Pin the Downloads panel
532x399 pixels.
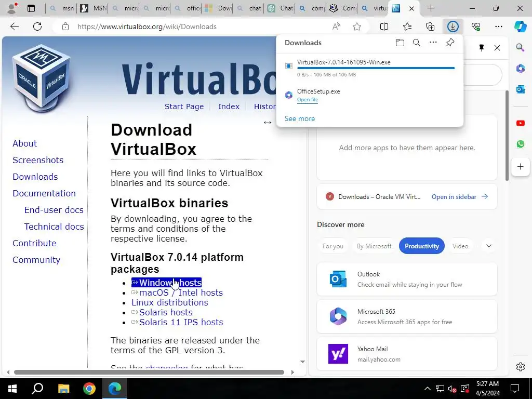[x=450, y=43]
